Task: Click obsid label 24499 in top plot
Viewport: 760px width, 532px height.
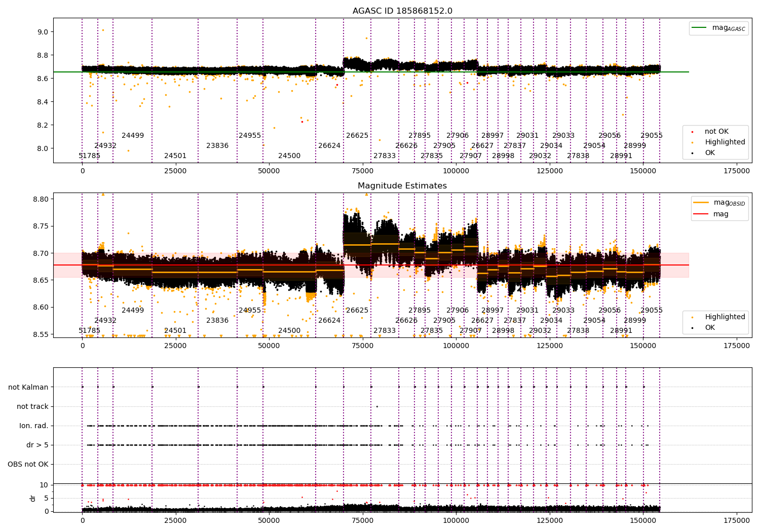Action: [133, 135]
